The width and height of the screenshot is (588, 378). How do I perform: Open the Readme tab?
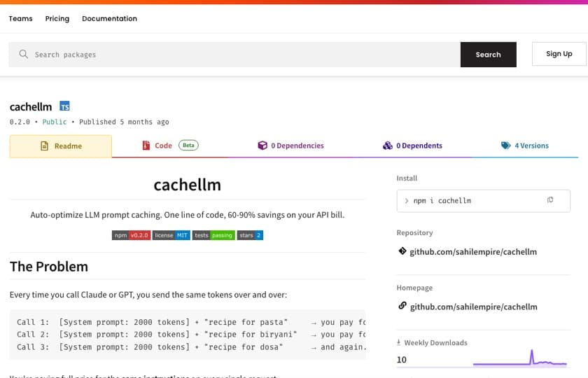[61, 146]
